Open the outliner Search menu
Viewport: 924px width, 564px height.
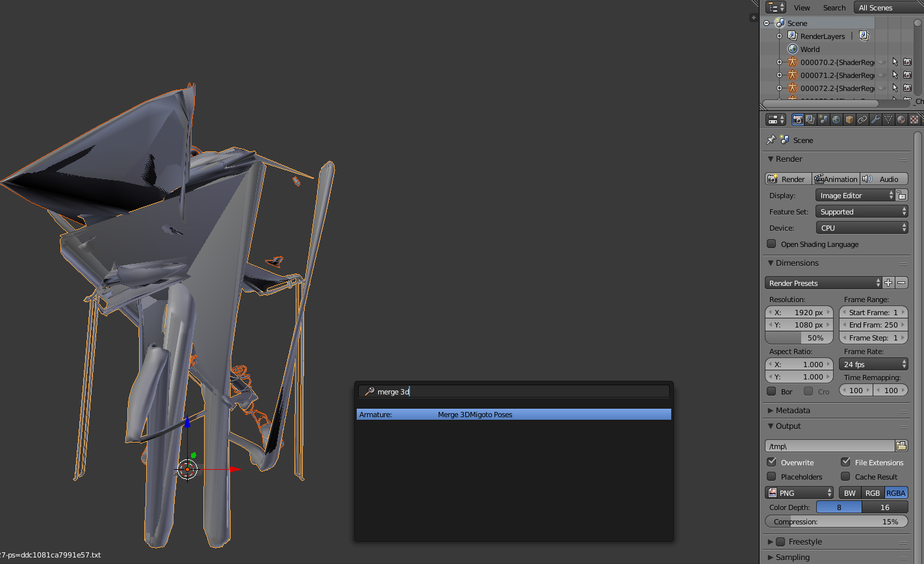(834, 7)
